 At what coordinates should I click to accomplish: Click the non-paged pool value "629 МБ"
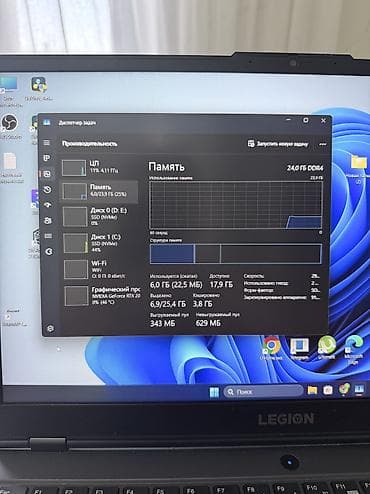point(208,323)
